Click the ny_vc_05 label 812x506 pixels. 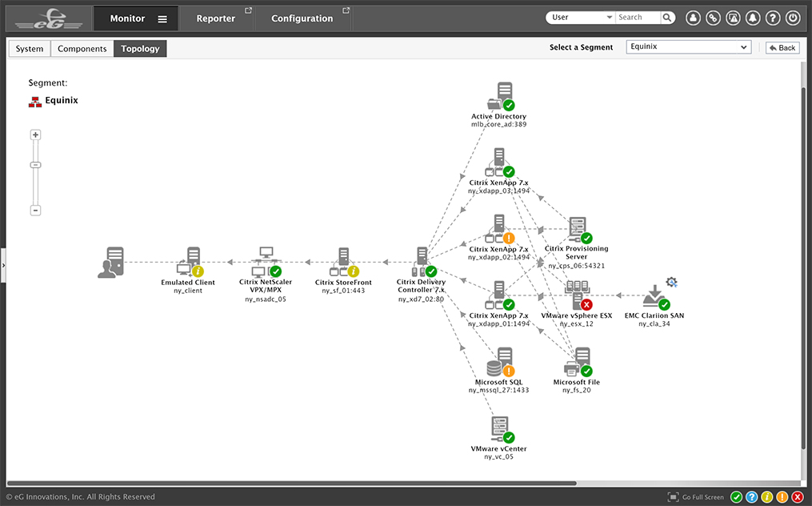pos(498,456)
